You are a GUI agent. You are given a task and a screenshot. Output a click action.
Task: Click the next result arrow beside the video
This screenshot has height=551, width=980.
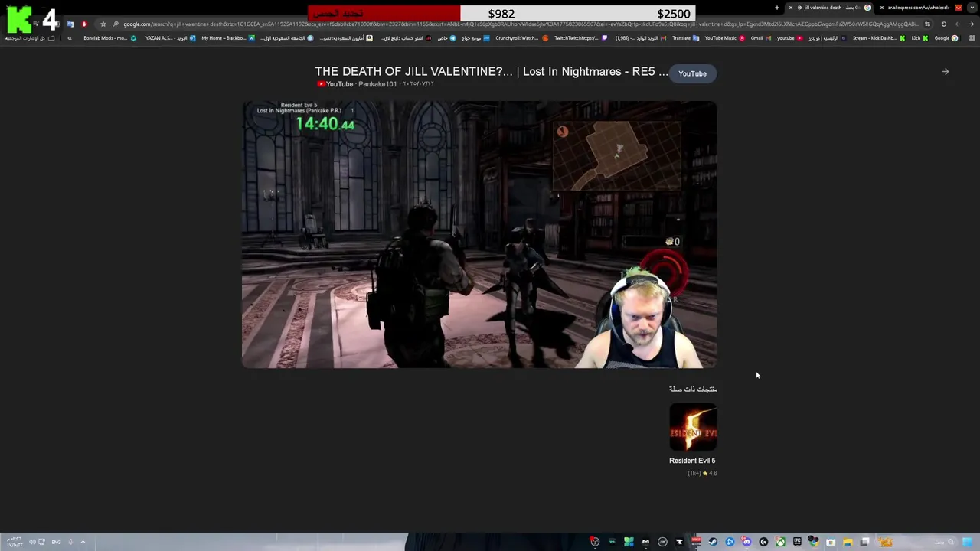(945, 72)
